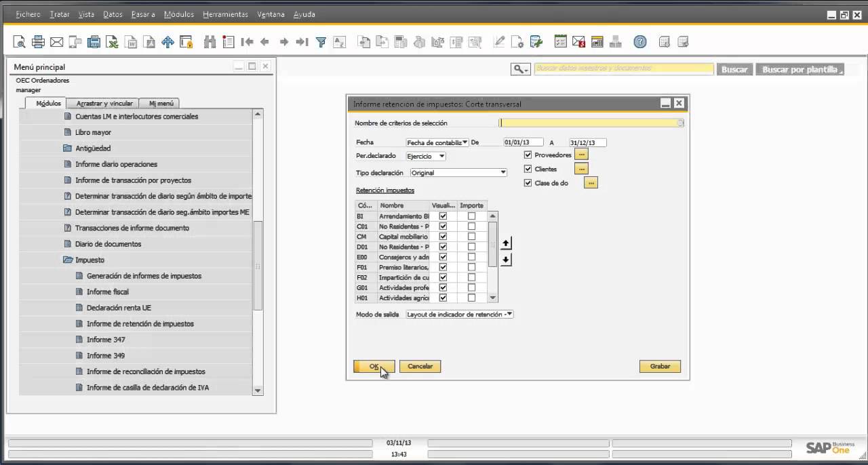Tick Importe checkbox for row E00
The height and width of the screenshot is (465, 868).
(471, 257)
